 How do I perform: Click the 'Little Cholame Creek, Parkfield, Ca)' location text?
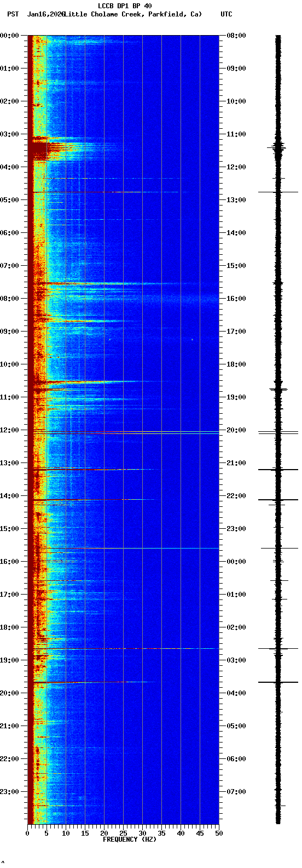133,14
